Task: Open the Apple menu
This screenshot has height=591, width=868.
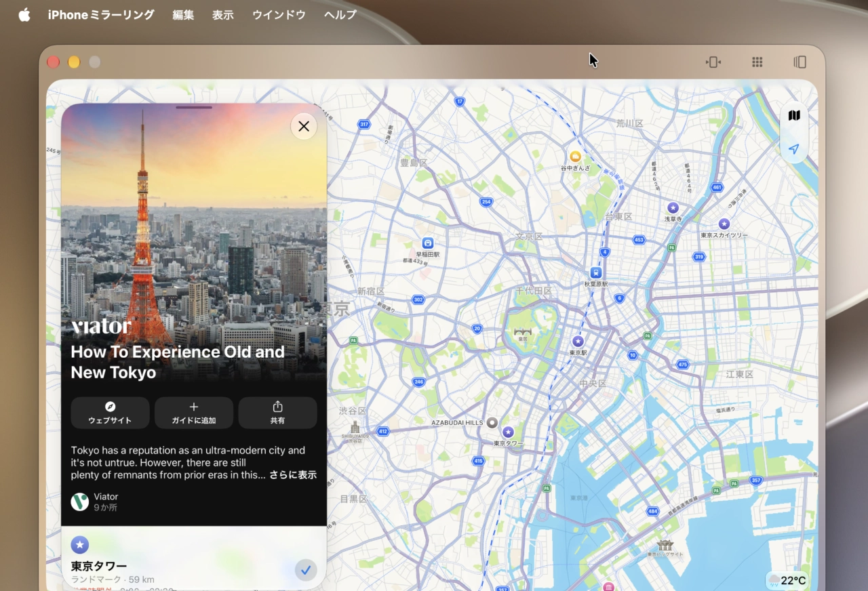Action: click(24, 15)
